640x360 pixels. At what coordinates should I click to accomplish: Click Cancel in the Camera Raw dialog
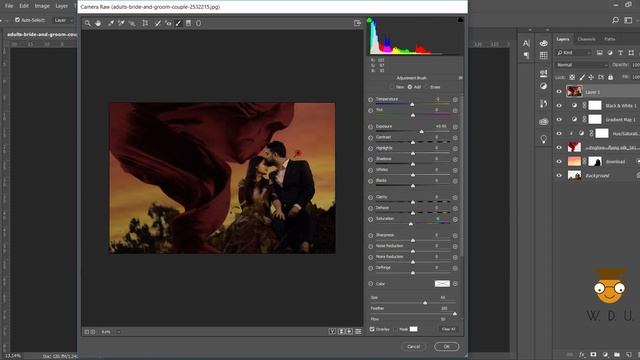413,347
